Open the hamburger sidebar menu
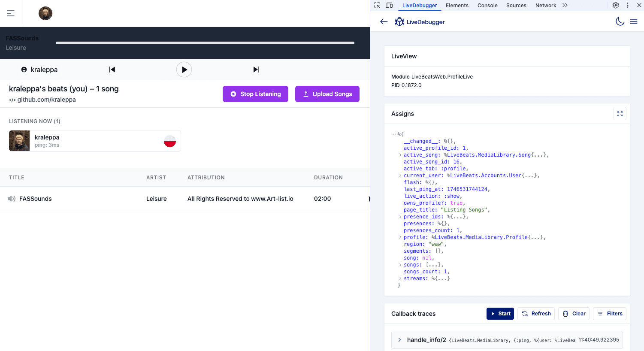The image size is (644, 351). coord(11,13)
